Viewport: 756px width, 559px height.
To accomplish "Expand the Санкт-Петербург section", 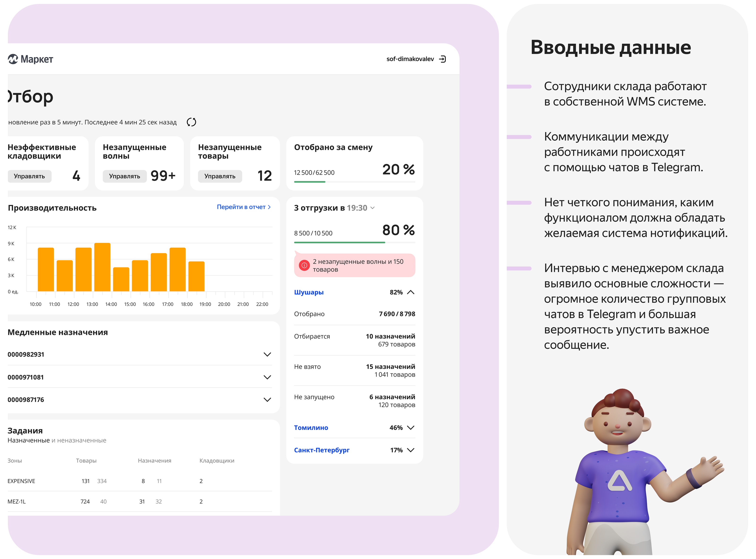I will (411, 450).
